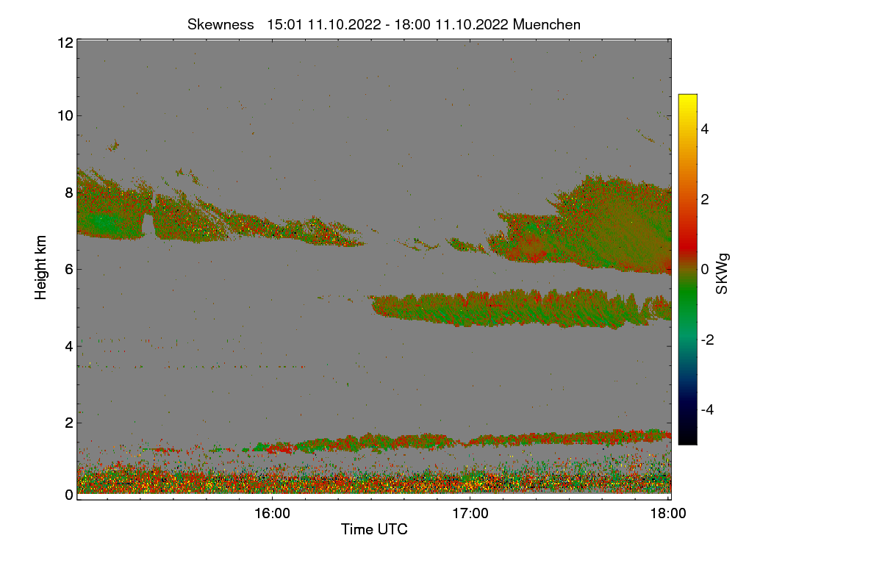Click the 'Height km' axis label

point(41,268)
